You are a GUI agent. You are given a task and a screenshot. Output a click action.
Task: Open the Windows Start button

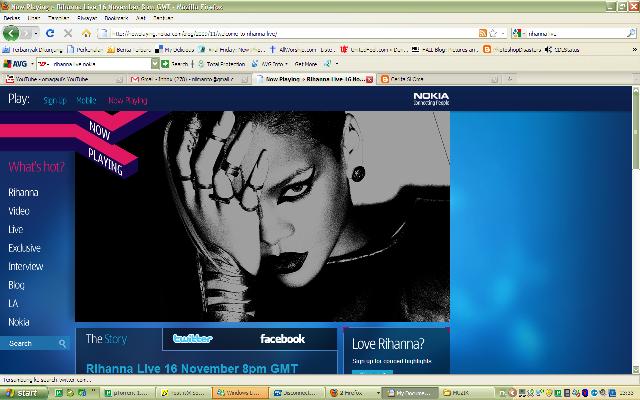pyautogui.click(x=23, y=393)
